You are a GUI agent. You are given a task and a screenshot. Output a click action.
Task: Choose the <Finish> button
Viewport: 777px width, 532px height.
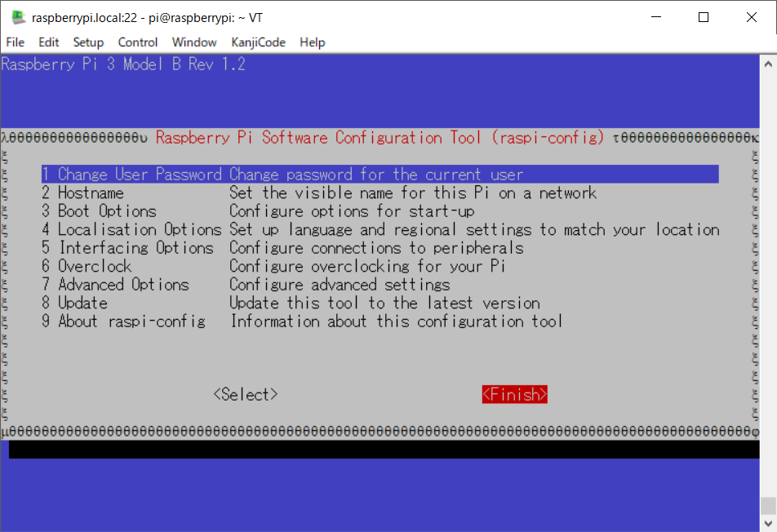[514, 394]
